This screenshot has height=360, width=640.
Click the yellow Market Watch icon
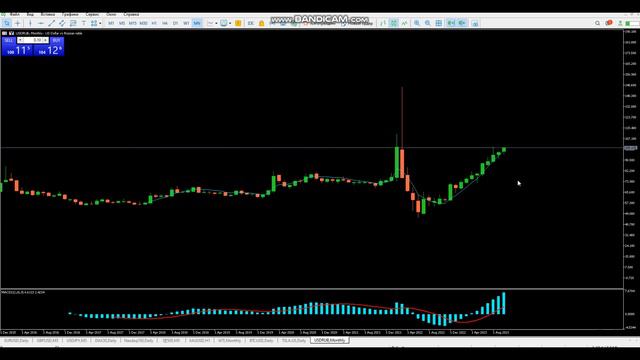(238, 23)
